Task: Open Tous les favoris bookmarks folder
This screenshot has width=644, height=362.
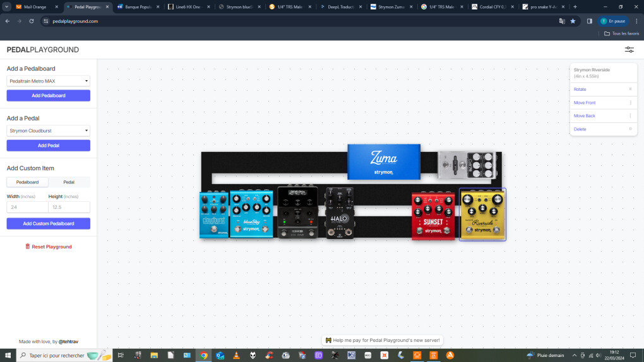Action: pos(621,33)
